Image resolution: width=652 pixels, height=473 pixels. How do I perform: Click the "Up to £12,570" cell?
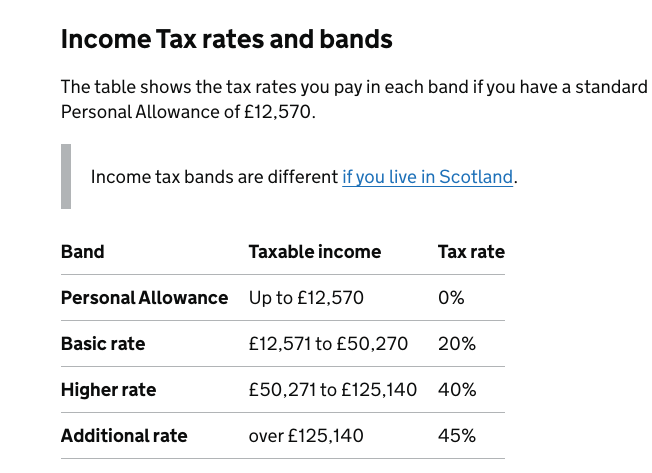(x=306, y=298)
